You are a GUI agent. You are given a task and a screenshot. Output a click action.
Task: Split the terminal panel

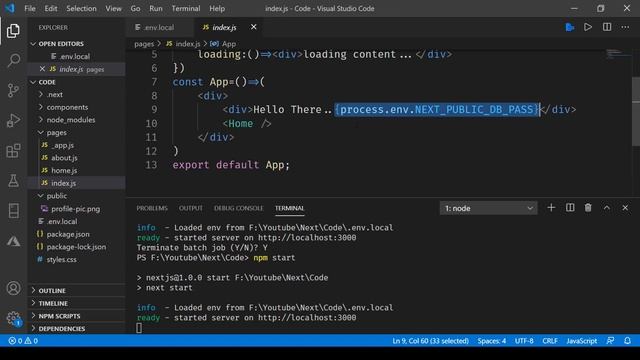point(570,208)
